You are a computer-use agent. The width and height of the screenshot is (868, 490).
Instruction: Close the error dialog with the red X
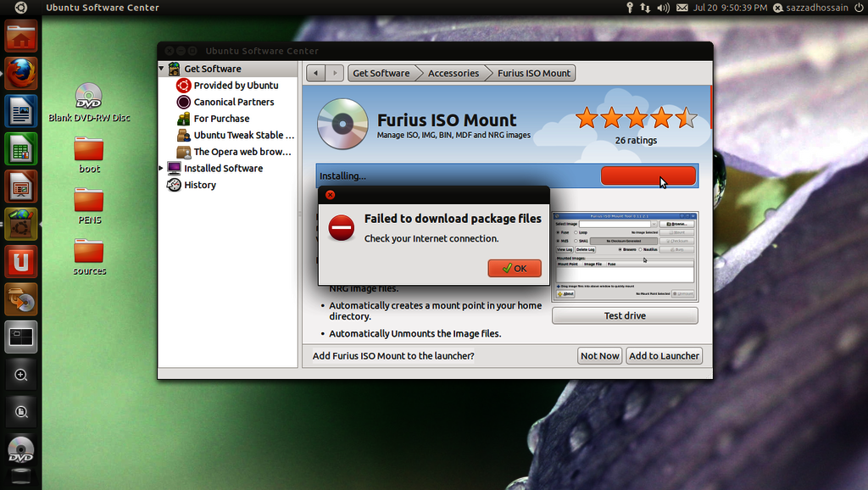pyautogui.click(x=330, y=195)
